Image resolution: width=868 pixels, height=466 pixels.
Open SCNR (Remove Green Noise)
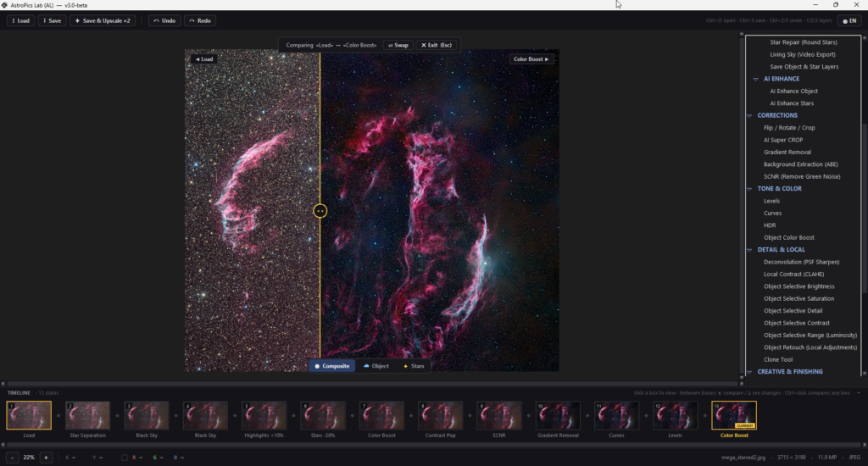click(x=802, y=176)
